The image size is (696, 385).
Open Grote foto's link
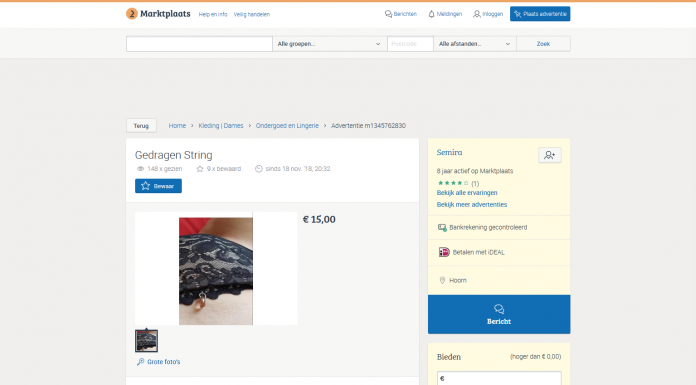click(x=159, y=362)
